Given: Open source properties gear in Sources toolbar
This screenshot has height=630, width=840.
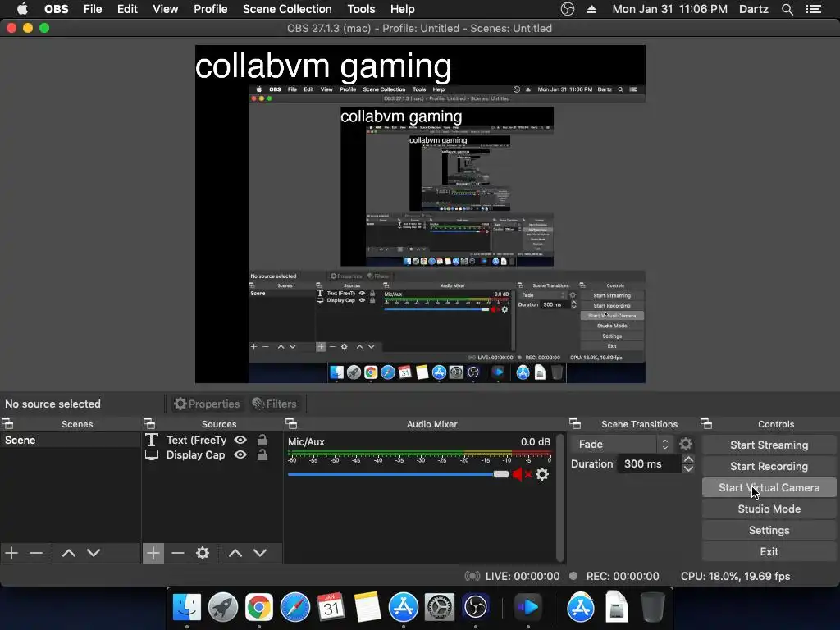Looking at the screenshot, I should click(x=203, y=553).
